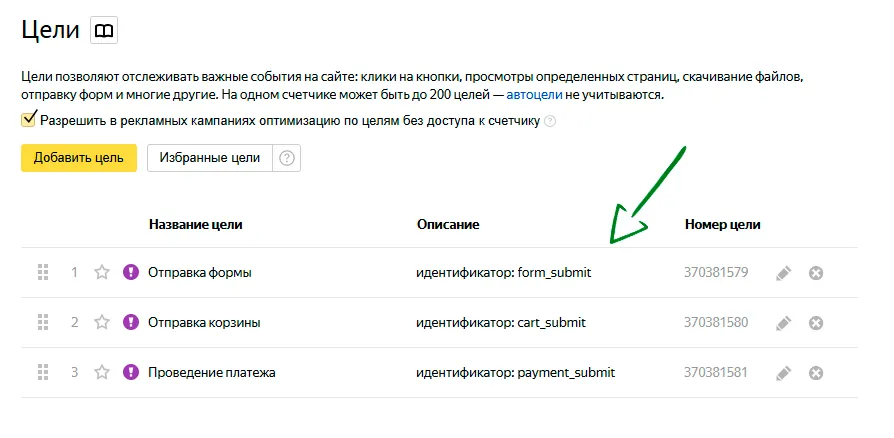The height and width of the screenshot is (438, 894).
Task: Select goal name Отправка корзины
Action: (x=204, y=323)
